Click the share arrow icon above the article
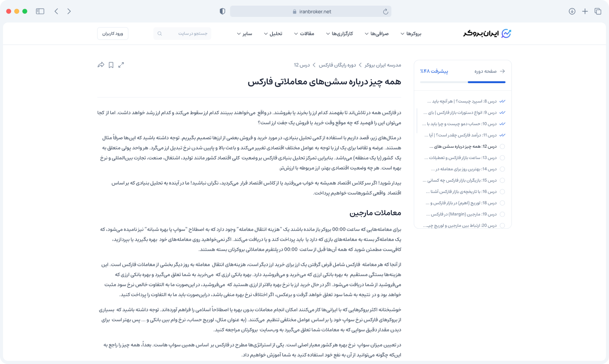Viewport: 609px width, 364px height. point(101,65)
